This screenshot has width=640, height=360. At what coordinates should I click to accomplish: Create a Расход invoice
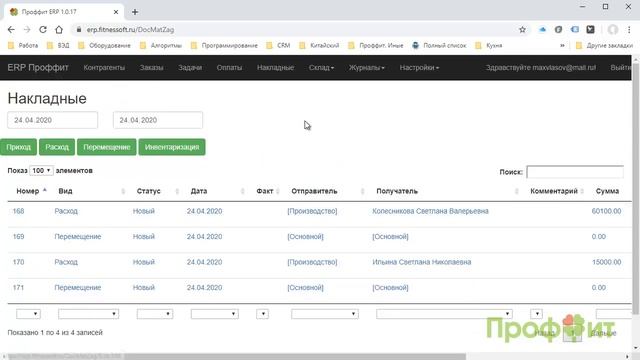[x=57, y=147]
